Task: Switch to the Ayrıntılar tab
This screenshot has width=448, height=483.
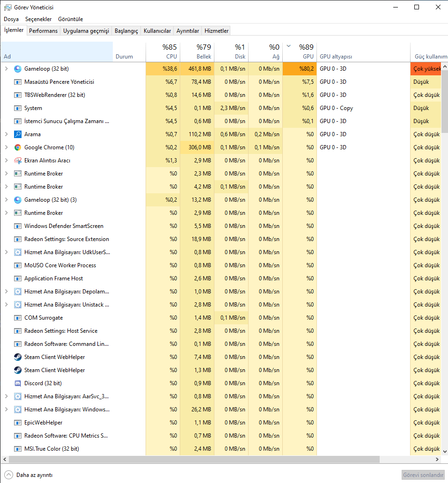Action: click(188, 31)
